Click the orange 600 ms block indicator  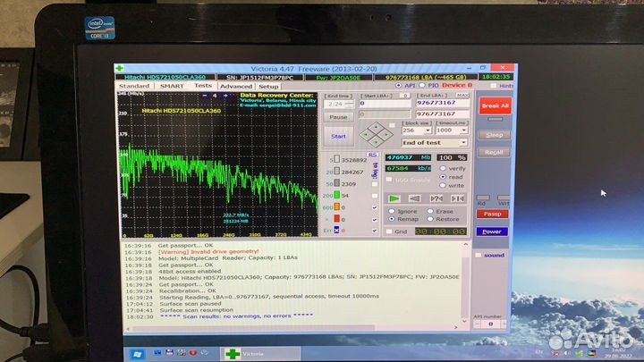pyautogui.click(x=337, y=206)
